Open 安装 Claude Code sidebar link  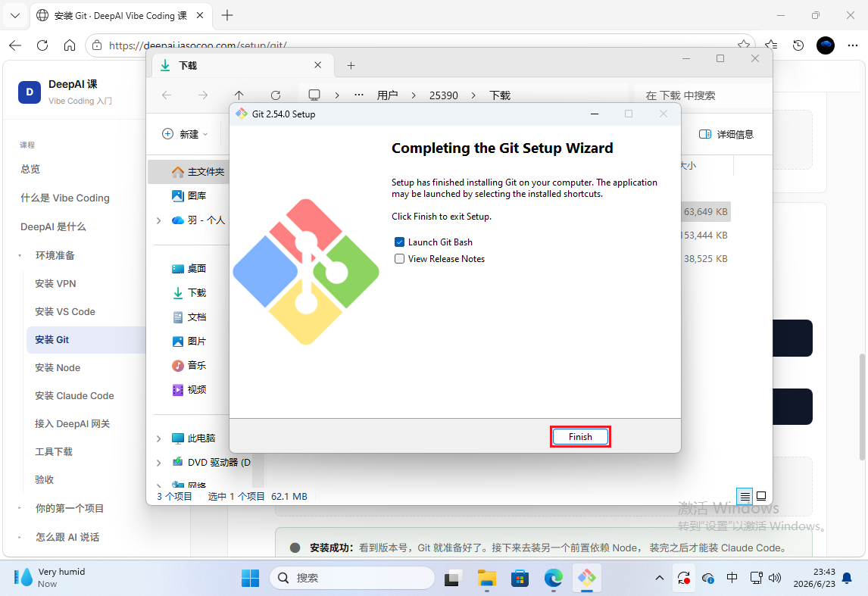coord(74,395)
